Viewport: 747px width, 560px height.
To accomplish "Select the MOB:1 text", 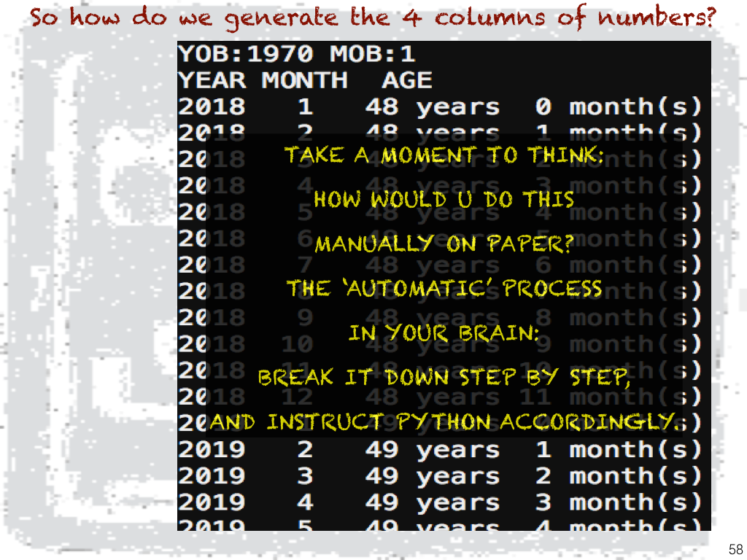I will click(372, 54).
